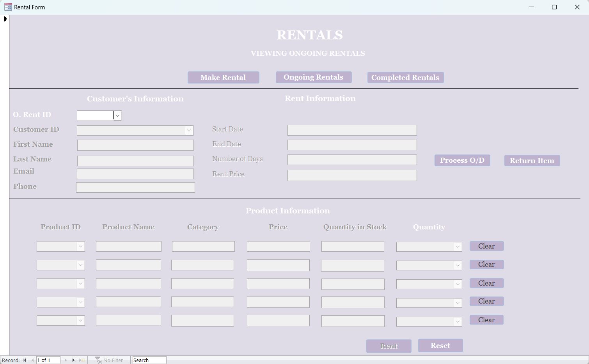The height and width of the screenshot is (364, 589).
Task: Open the Rental Form window icon menu
Action: coord(8,7)
